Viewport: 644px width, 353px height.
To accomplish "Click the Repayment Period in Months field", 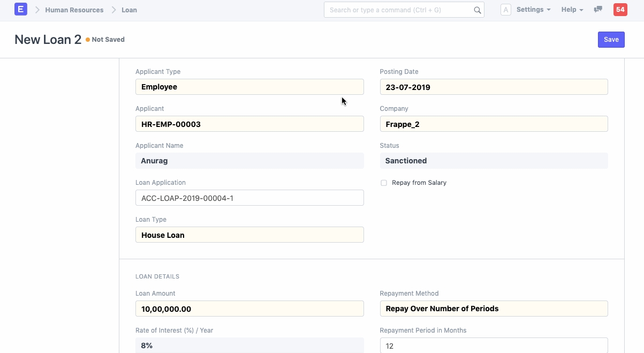I will coord(494,346).
